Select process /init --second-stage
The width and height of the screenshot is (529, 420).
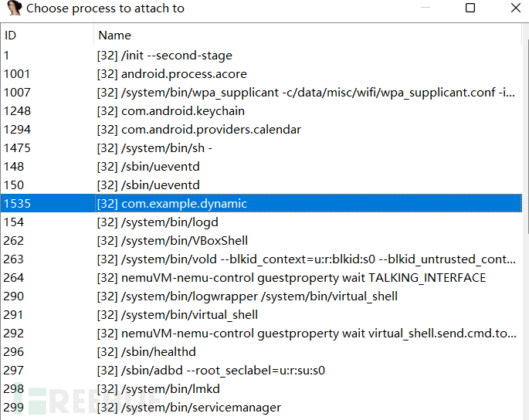pyautogui.click(x=261, y=56)
